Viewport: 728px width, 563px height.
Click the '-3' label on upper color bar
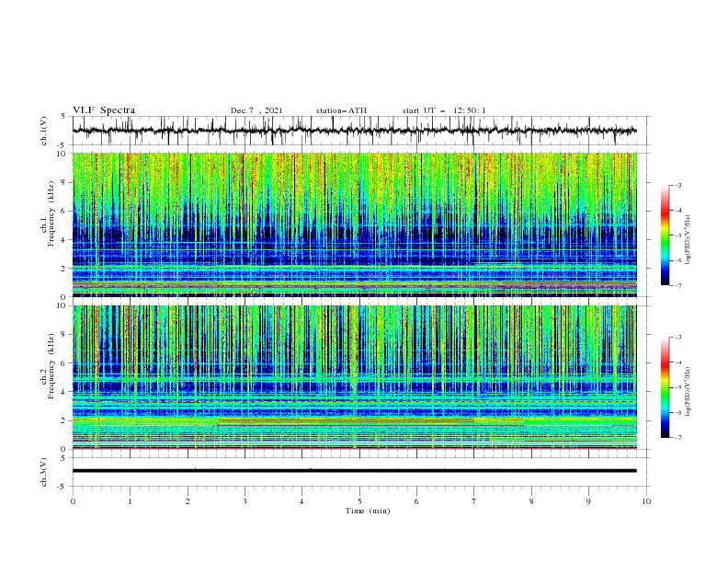tap(677, 185)
